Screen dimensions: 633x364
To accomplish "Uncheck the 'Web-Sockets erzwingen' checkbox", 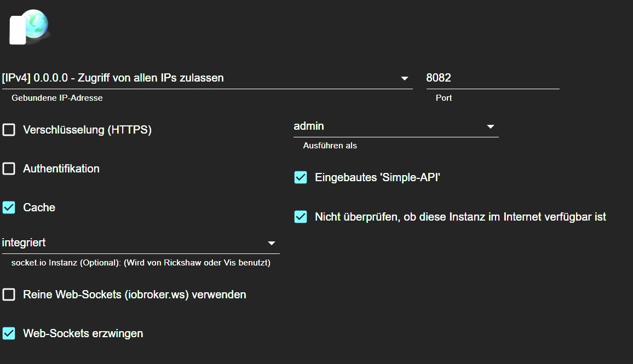I will [9, 333].
